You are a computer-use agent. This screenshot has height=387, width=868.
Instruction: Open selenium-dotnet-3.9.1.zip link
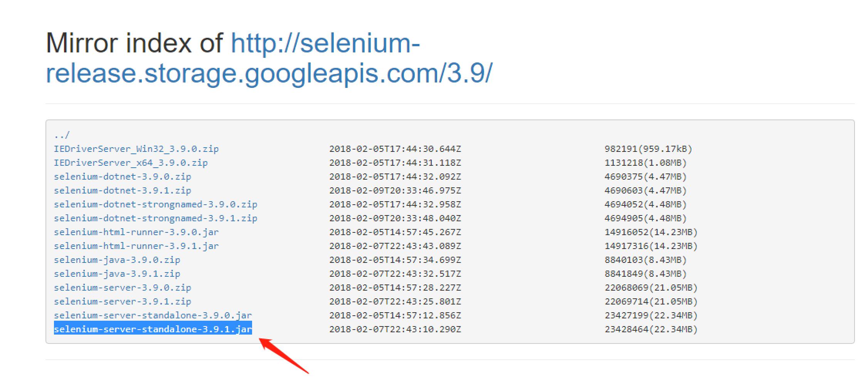point(123,190)
